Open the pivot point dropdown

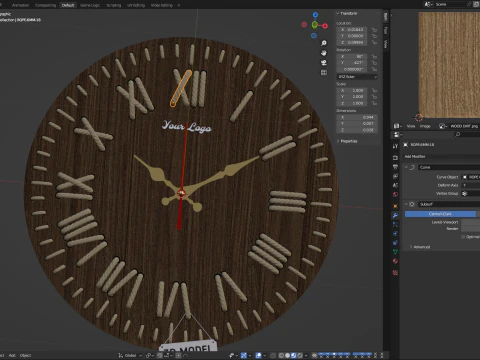click(x=150, y=355)
